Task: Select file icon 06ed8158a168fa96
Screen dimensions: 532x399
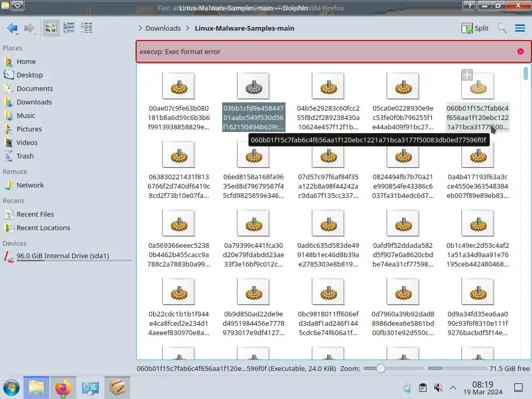Action: click(x=254, y=155)
